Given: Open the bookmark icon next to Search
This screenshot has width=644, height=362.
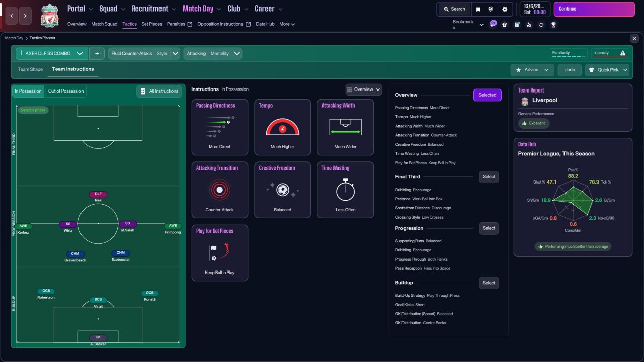Looking at the screenshot, I should (478, 9).
